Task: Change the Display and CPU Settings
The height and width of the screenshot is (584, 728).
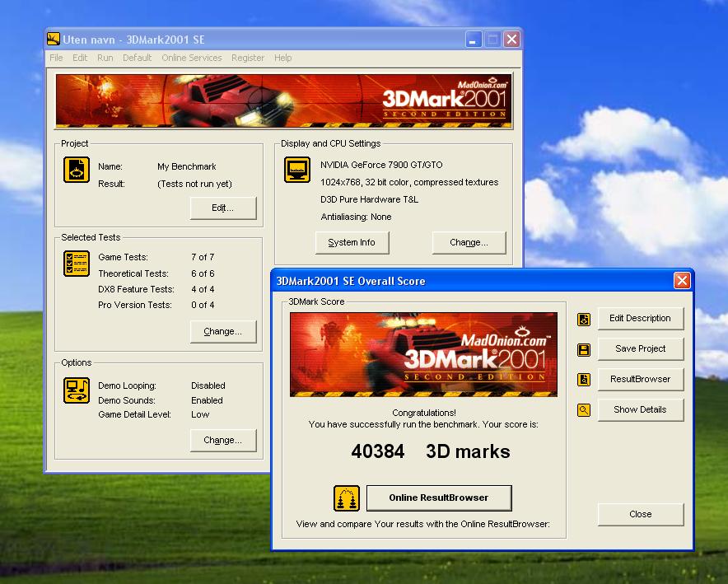Action: (469, 242)
